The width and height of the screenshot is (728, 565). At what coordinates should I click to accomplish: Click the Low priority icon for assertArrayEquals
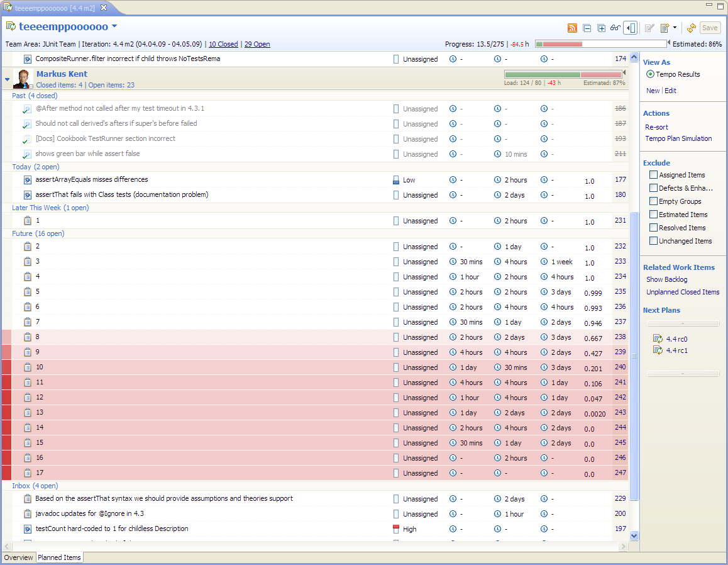coord(396,180)
